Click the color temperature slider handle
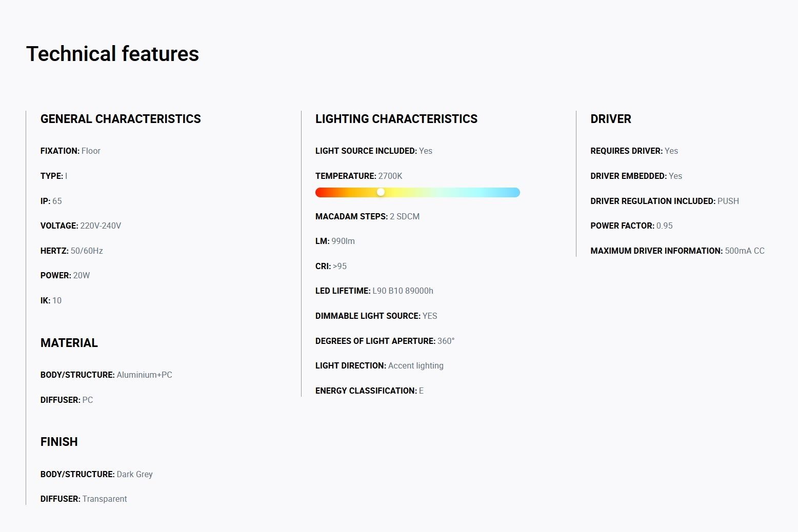This screenshot has width=798, height=532. tap(381, 192)
